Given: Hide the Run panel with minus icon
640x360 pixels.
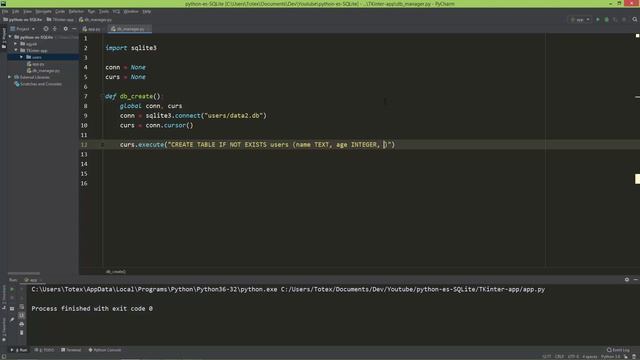Looking at the screenshot, I should 636,280.
